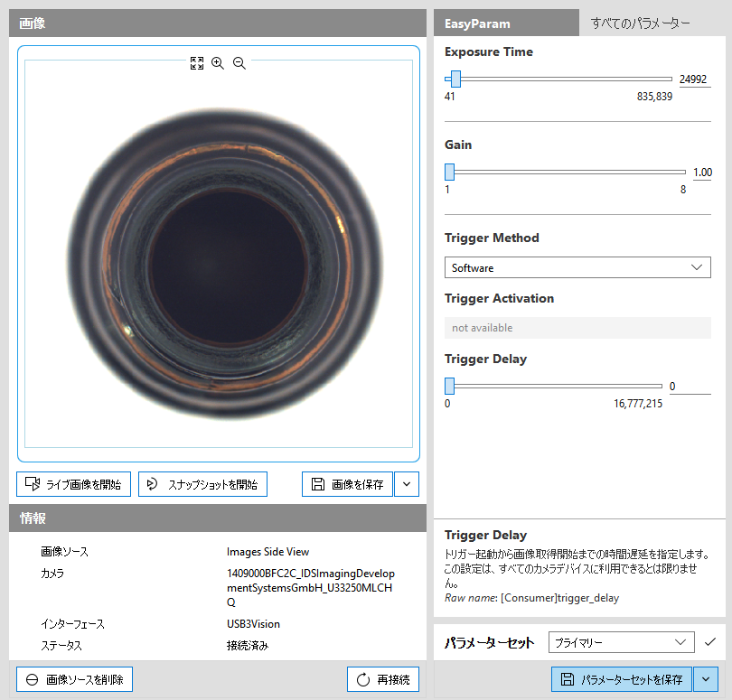Click the Exposure Time slider handle
This screenshot has width=732, height=700.
(455, 79)
